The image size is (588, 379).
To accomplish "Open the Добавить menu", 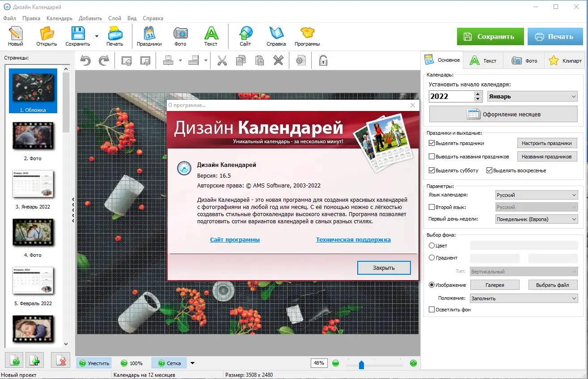I will (90, 18).
